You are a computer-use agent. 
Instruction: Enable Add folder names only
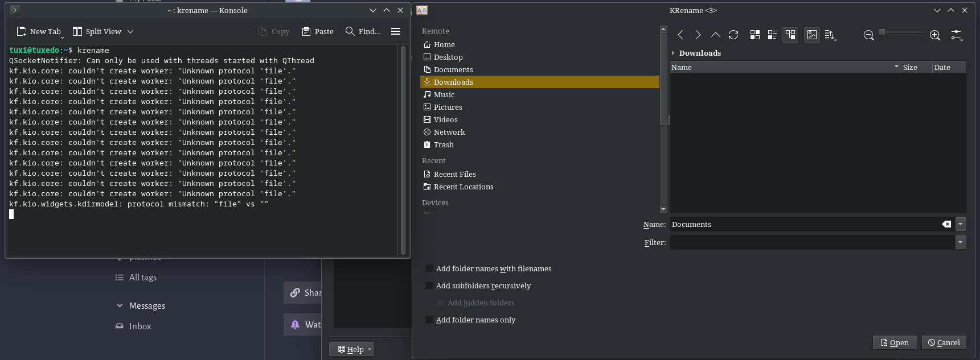coord(470,320)
